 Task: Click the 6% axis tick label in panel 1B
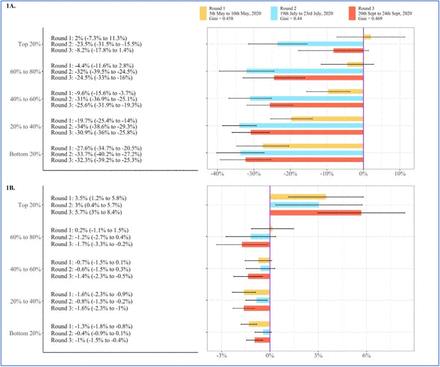[366, 356]
